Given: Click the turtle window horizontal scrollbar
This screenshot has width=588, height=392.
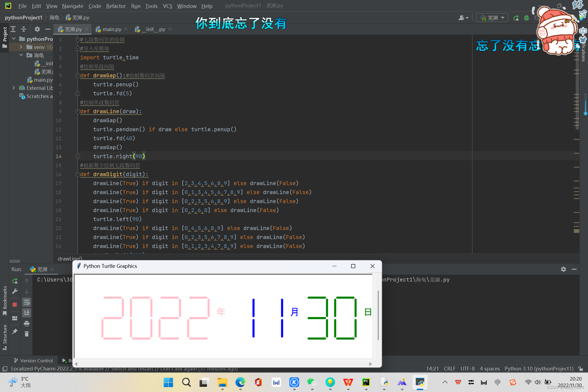Looking at the screenshot, I should click(x=223, y=364).
